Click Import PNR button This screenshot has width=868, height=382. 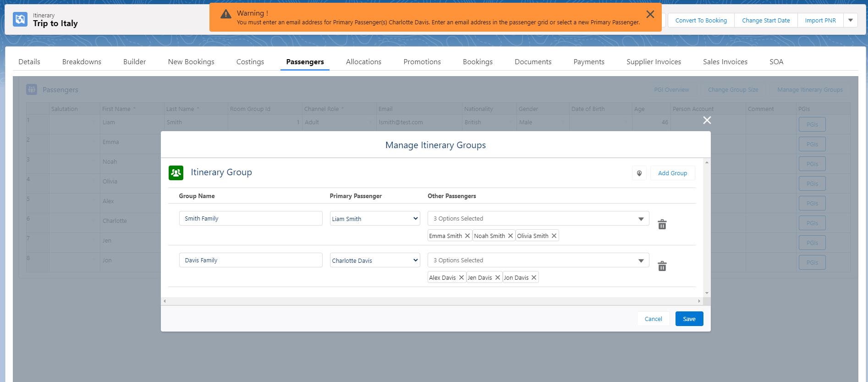click(x=820, y=20)
